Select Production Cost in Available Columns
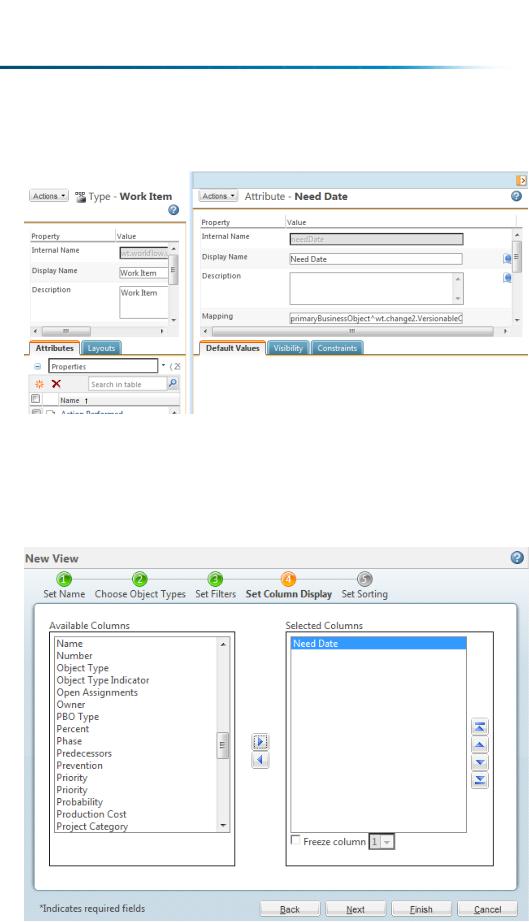This screenshot has height=922, width=529. (91, 814)
